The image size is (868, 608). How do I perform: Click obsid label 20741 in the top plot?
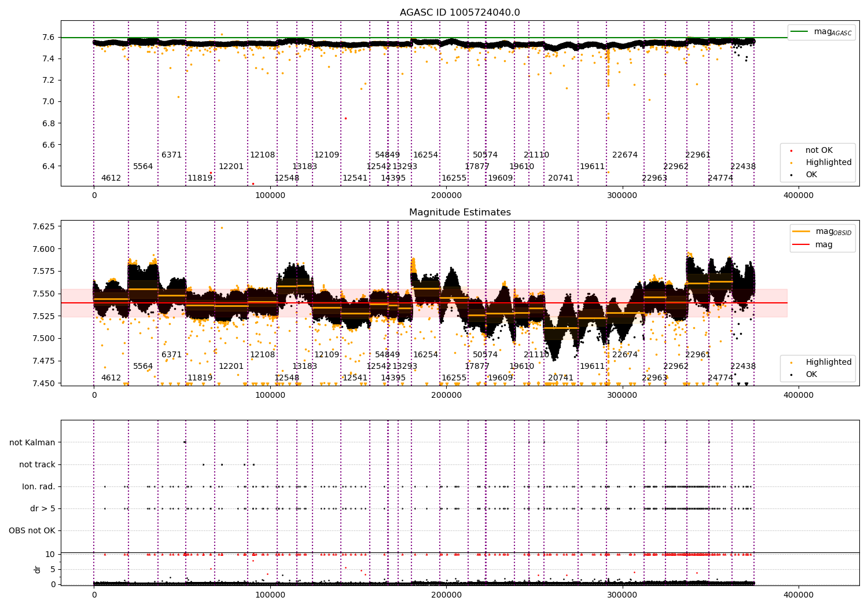pos(560,178)
